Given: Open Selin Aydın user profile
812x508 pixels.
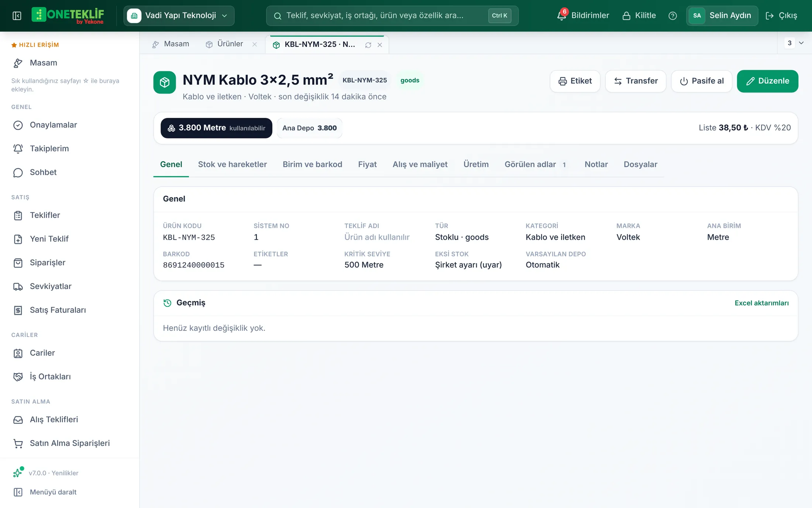Looking at the screenshot, I should click(722, 16).
